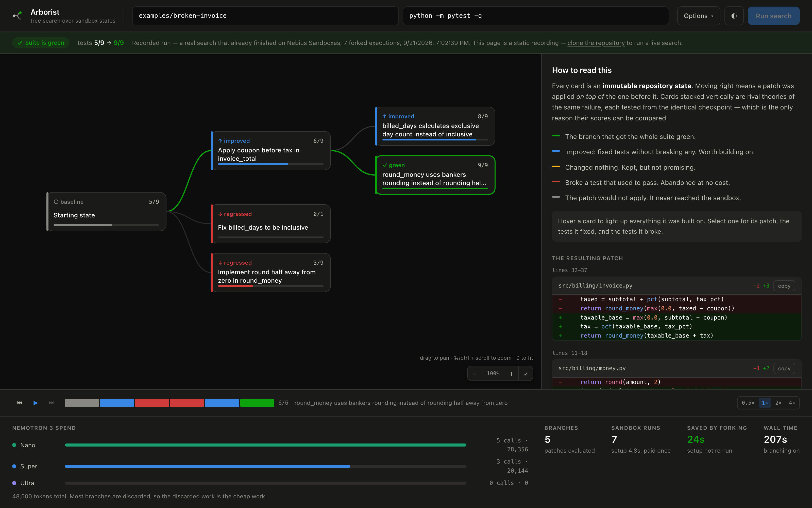Skip playback to the first step
This screenshot has width=812, height=508.
point(19,403)
